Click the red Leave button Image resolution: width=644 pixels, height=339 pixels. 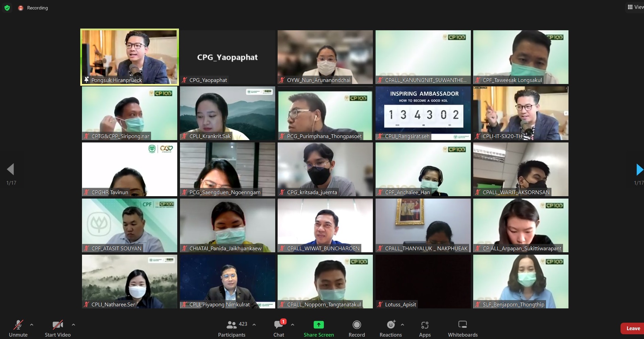pyautogui.click(x=632, y=328)
